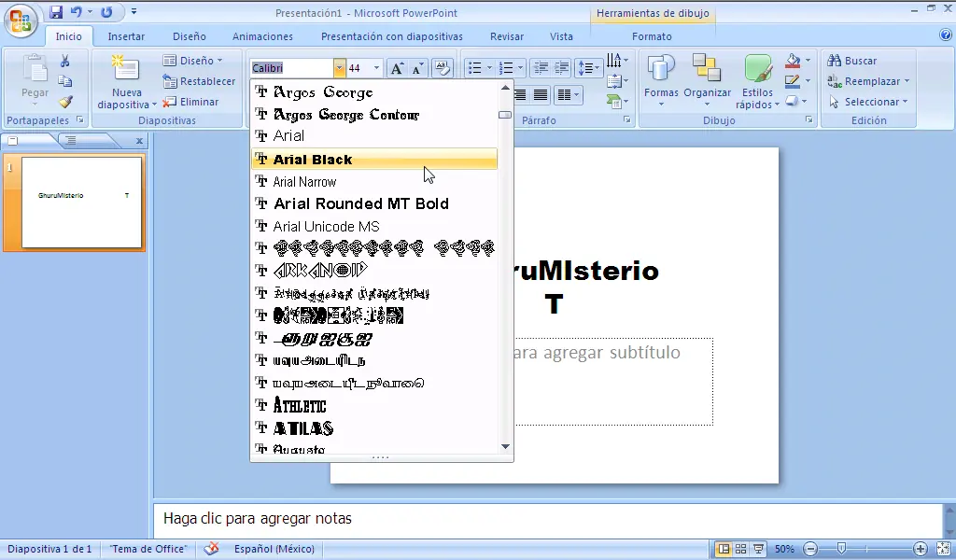Apply numbered list formatting
Screen dimensions: 956x560
506,68
